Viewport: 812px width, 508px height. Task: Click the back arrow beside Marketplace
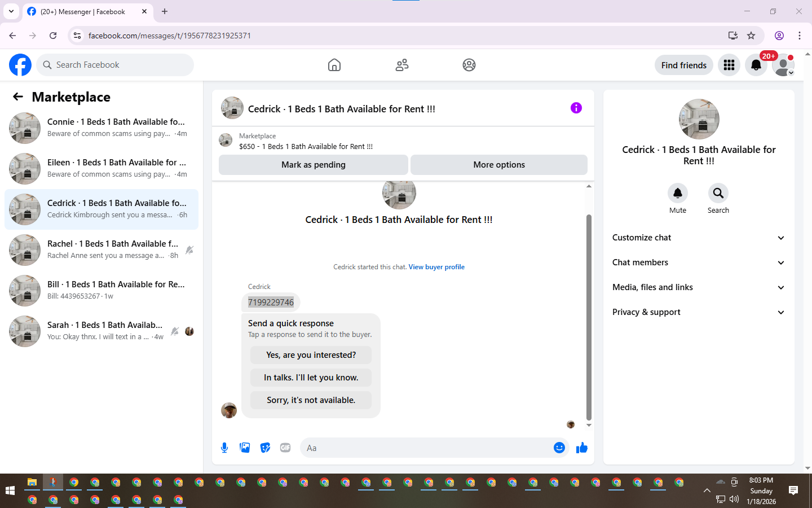[18, 97]
